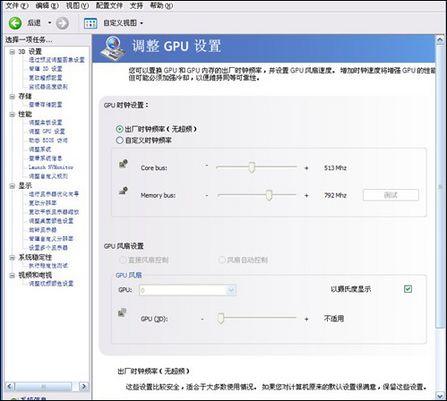Select 自定义时钟频率 radio button
This screenshot has width=447, height=401.
coord(119,140)
